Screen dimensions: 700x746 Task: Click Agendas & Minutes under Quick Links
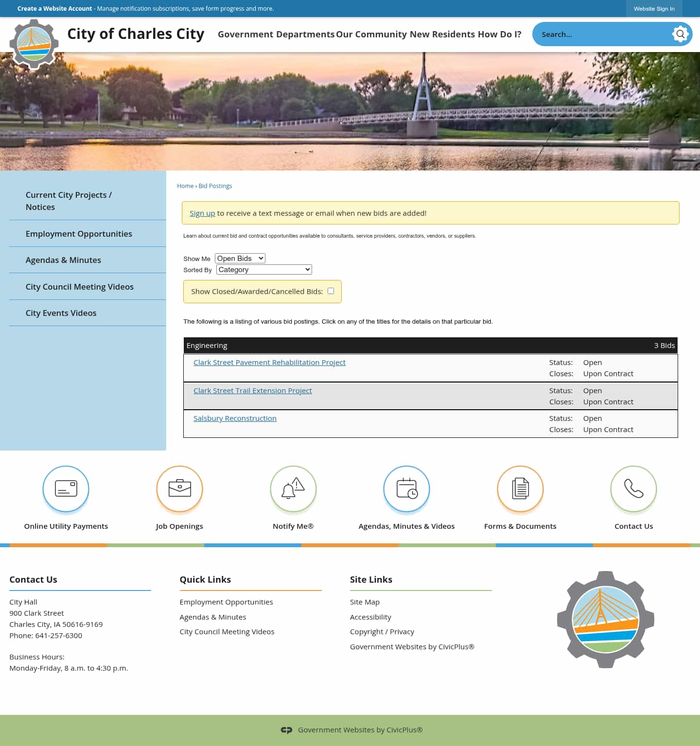pyautogui.click(x=213, y=617)
